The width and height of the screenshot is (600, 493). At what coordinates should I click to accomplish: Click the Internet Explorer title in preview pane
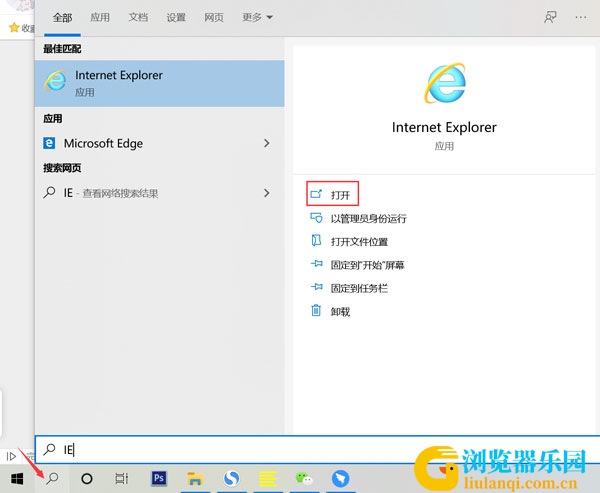coord(444,127)
